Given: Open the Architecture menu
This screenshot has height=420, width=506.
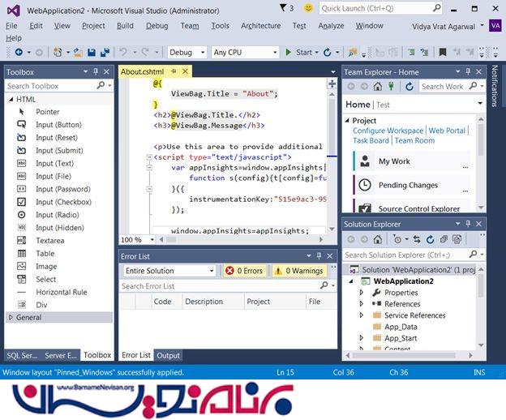Looking at the screenshot, I should point(260,25).
